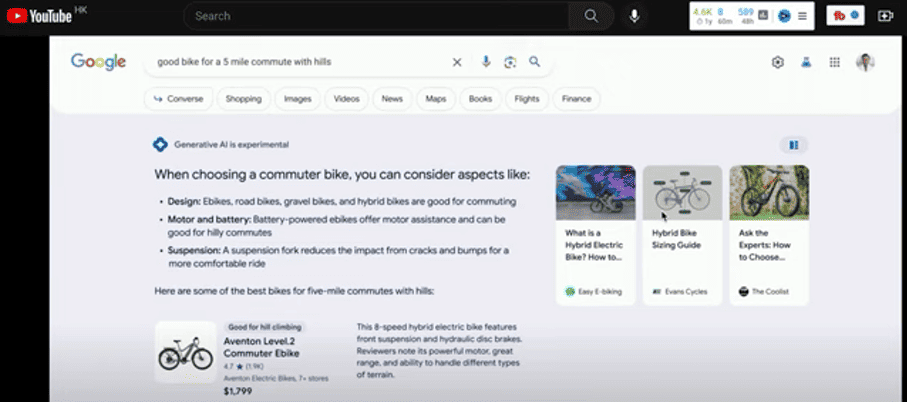
Task: Click the 'Good for hill climbing' tag
Action: [264, 327]
